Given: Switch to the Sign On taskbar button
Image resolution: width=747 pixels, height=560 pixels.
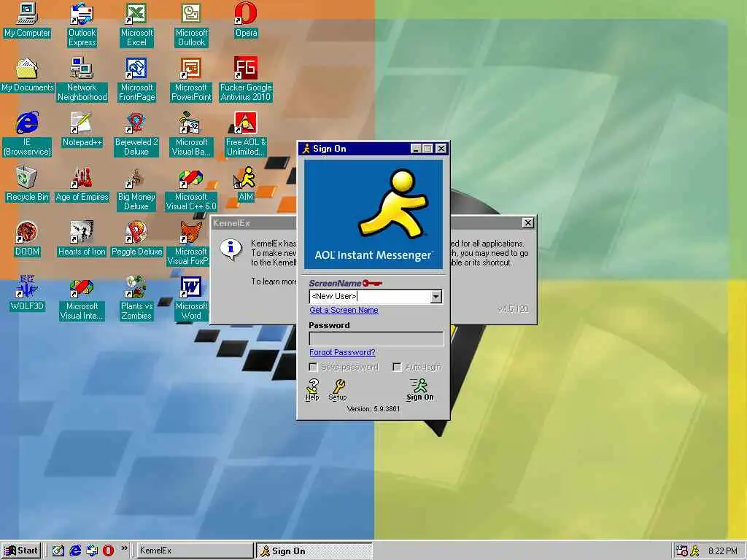Looking at the screenshot, I should (x=314, y=551).
